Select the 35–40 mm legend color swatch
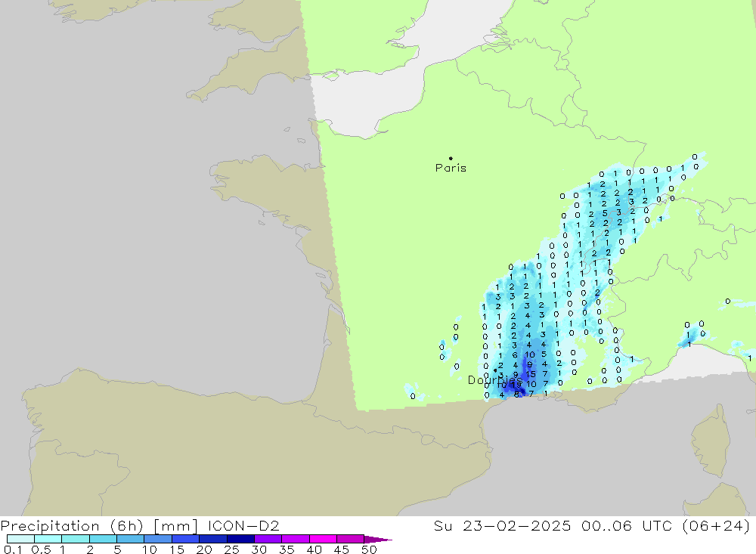Screen dimensions: 756x554 [x=295, y=539]
